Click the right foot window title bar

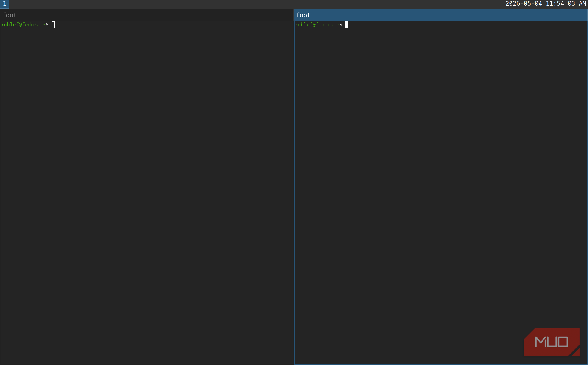(441, 15)
